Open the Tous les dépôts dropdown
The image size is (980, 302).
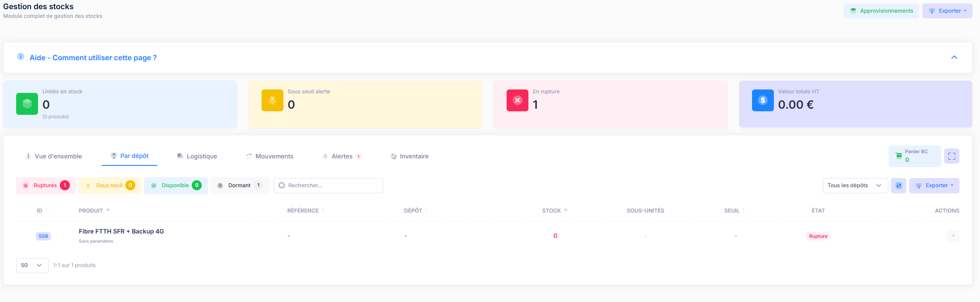pyautogui.click(x=855, y=185)
